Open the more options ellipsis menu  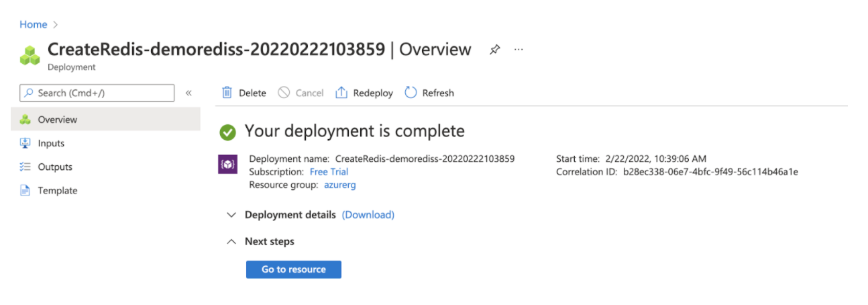(519, 50)
